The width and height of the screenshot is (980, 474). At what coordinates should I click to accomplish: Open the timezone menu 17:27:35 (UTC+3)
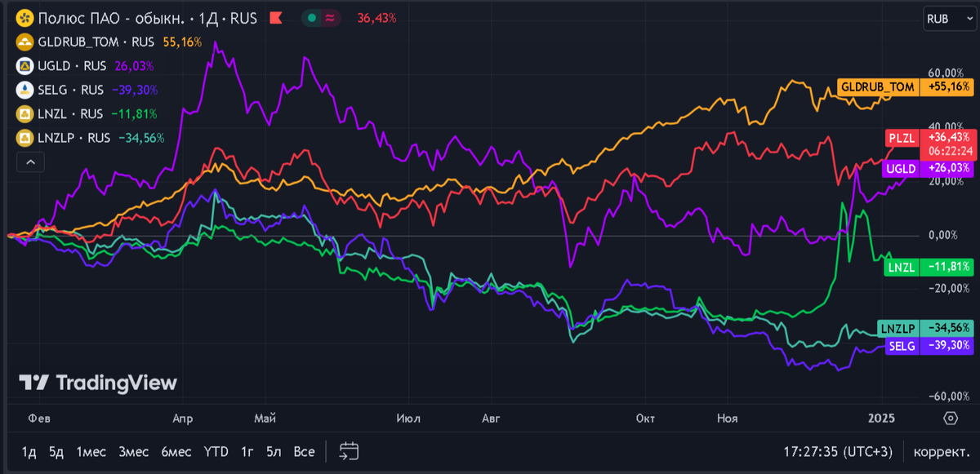click(x=837, y=451)
